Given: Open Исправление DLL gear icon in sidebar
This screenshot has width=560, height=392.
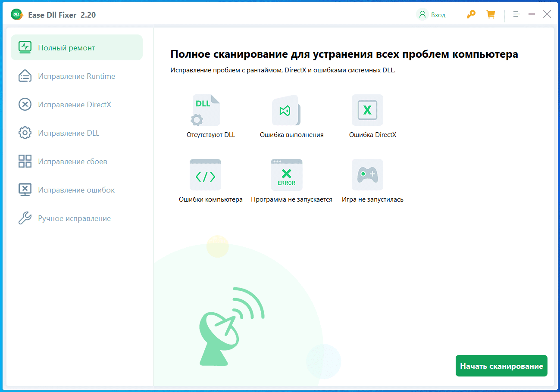Looking at the screenshot, I should click(x=25, y=133).
